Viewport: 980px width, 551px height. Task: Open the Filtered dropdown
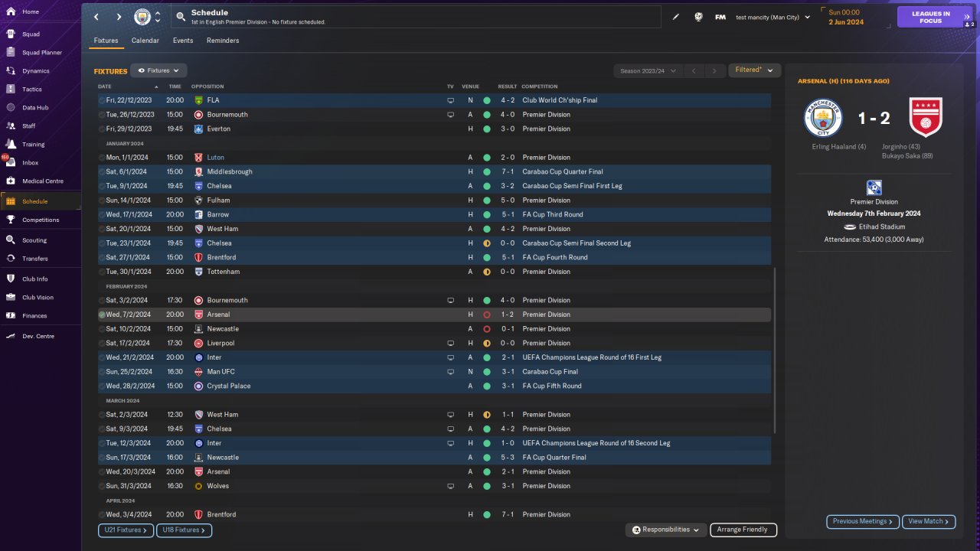click(x=754, y=70)
